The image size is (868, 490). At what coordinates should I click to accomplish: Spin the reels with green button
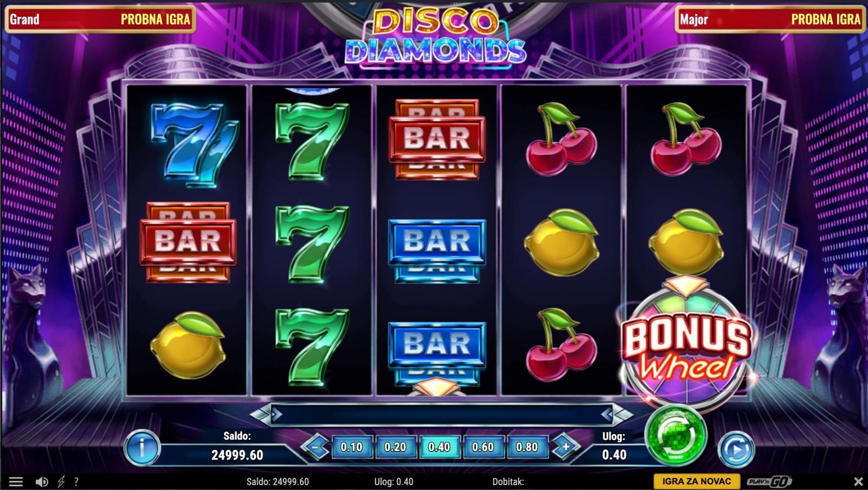[x=675, y=435]
